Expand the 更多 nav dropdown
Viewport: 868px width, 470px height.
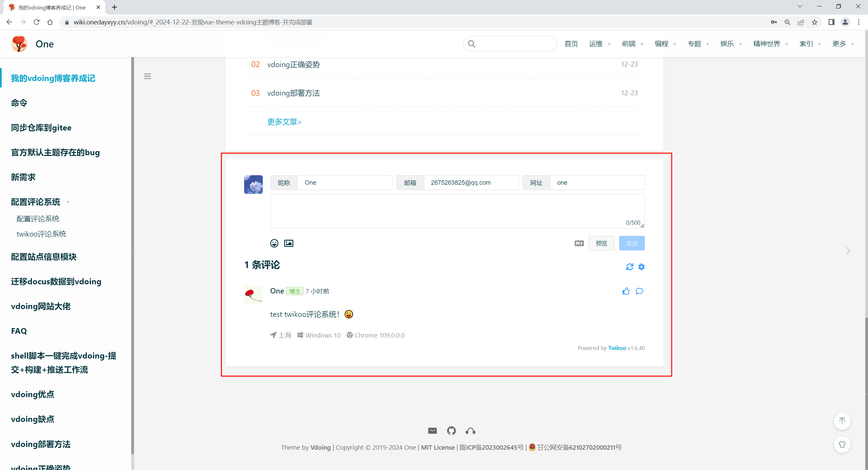pyautogui.click(x=843, y=44)
